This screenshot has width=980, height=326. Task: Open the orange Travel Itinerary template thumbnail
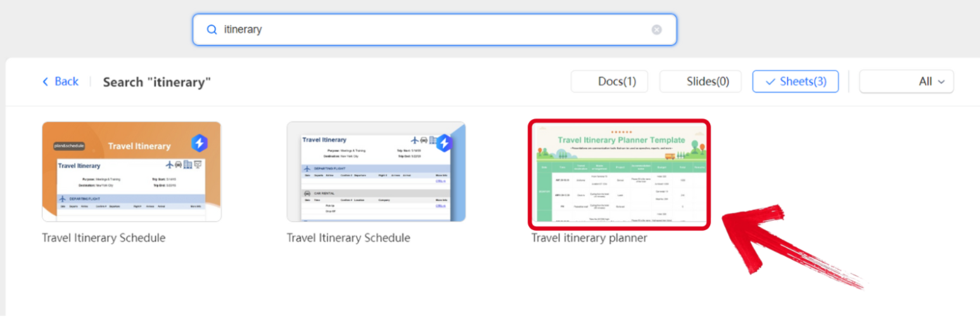coord(132,171)
